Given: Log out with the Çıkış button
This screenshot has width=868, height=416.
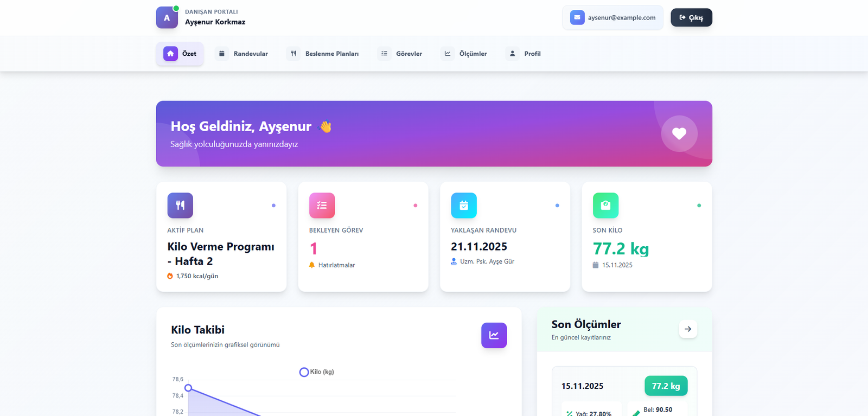Looking at the screenshot, I should tap(691, 17).
